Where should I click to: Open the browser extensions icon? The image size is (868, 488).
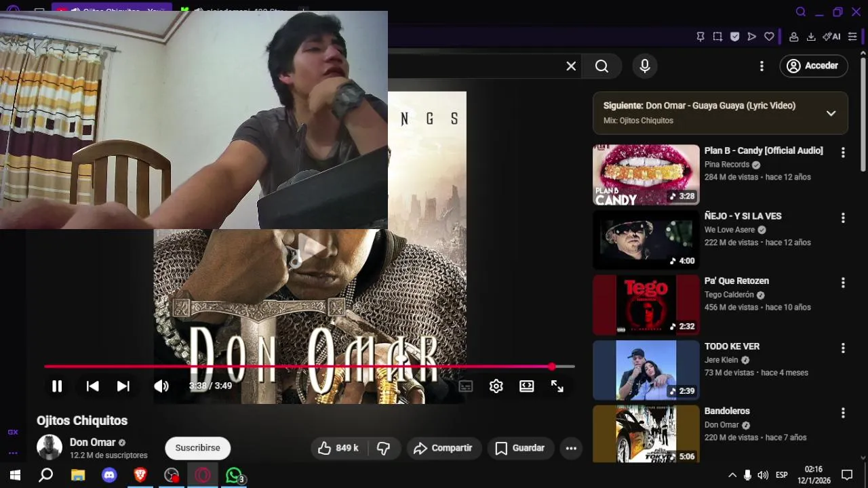coord(793,37)
